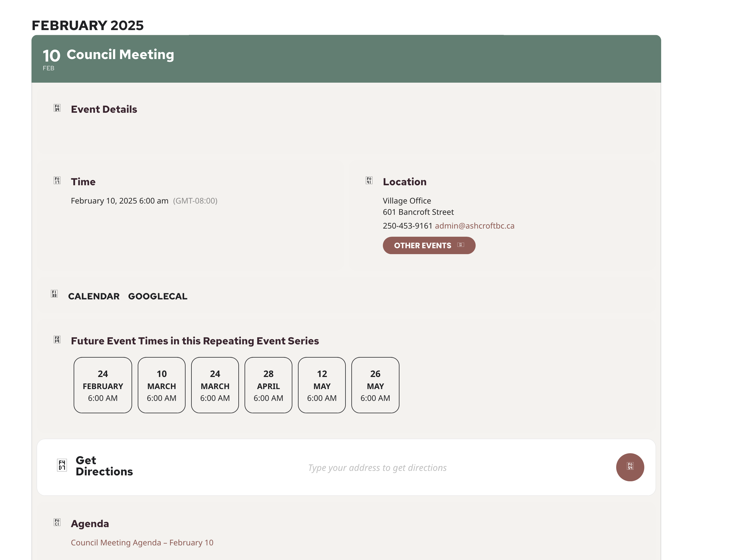Viewport: 732px width, 560px height.
Task: Add event to GOOGLECAL
Action: tap(158, 296)
